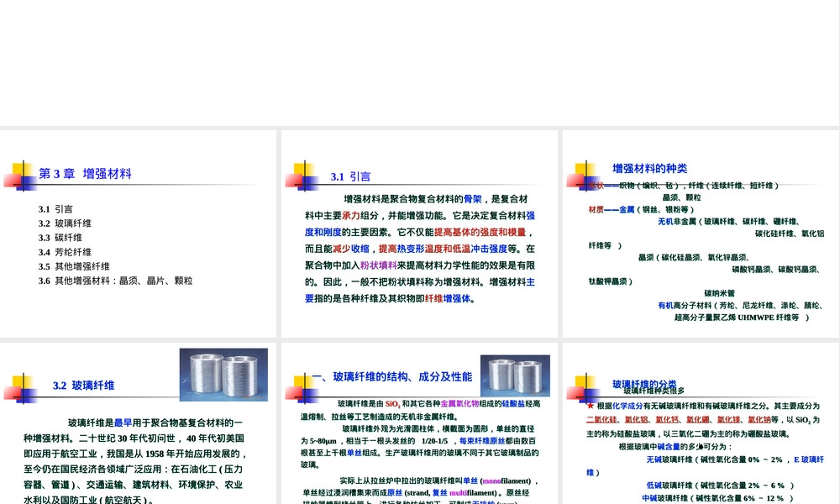This screenshot has height=504, width=840.
Task: Click the blue word '骨架'
Action: click(x=473, y=199)
